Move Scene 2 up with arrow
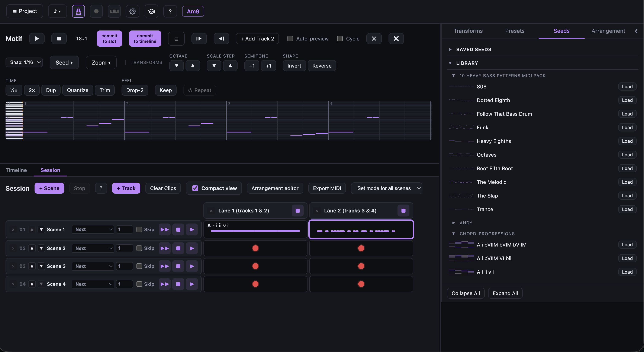The height and width of the screenshot is (352, 644). coord(32,248)
